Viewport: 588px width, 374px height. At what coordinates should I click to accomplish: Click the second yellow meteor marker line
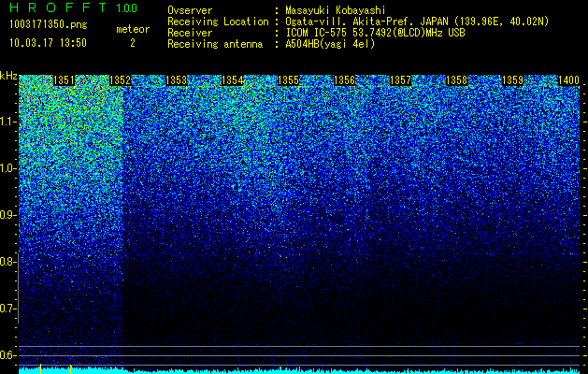(x=70, y=368)
